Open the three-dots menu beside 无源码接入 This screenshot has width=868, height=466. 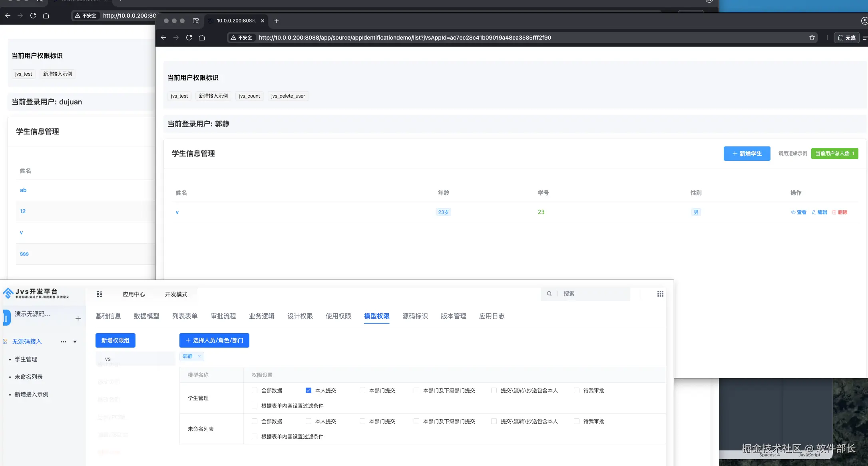click(64, 342)
